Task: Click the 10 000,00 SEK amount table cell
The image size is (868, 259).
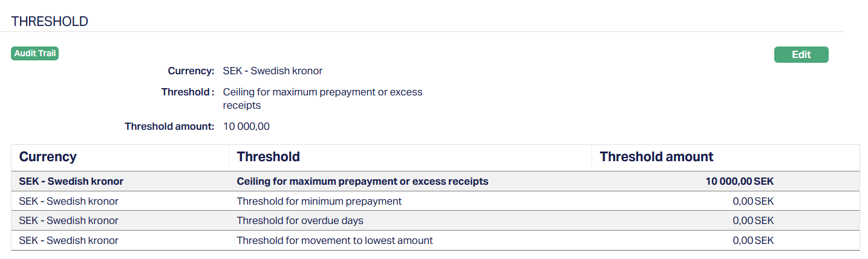Action: [x=739, y=181]
